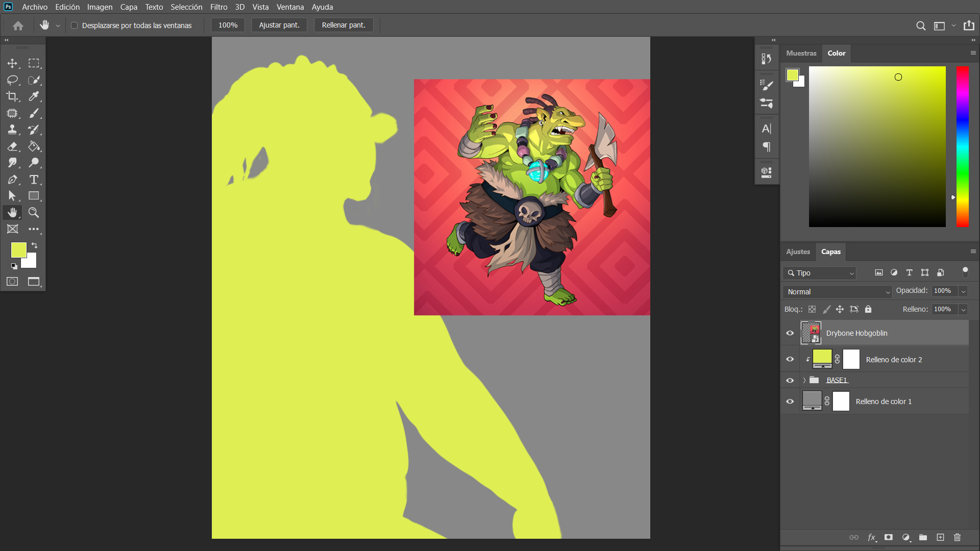Toggle the layer filter on/off switch
This screenshot has width=980, height=551.
pyautogui.click(x=965, y=272)
